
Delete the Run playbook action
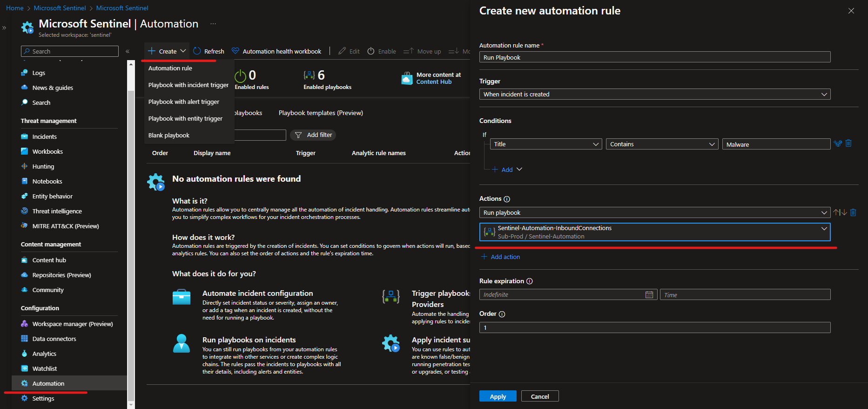pos(853,212)
